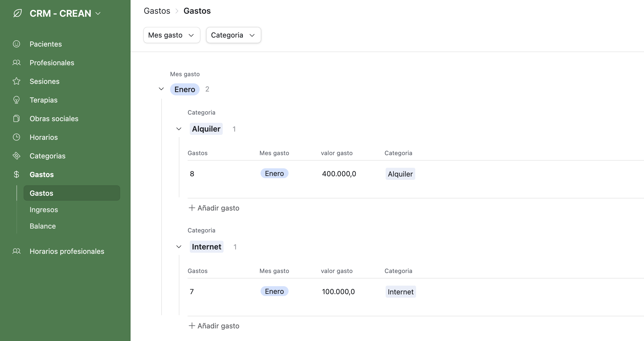
Task: Open the Categoria filter dropdown
Action: (233, 35)
